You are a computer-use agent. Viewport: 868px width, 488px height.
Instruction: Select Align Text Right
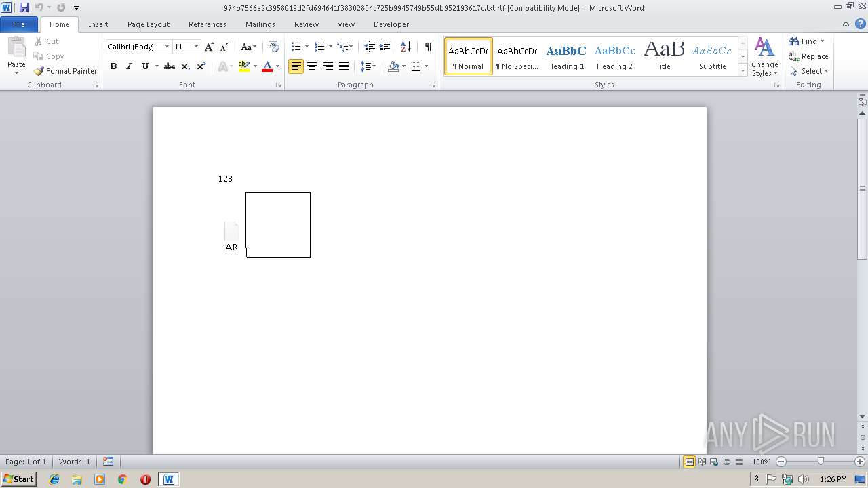pyautogui.click(x=328, y=66)
